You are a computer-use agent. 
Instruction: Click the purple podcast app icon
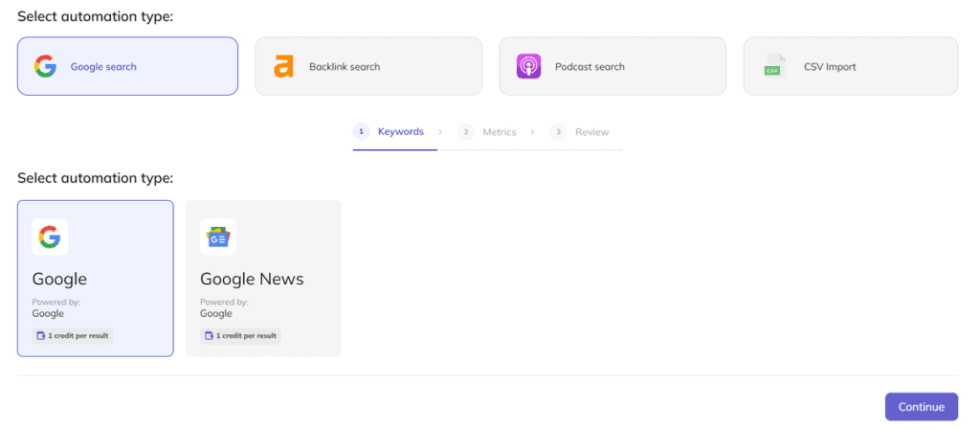click(x=528, y=66)
